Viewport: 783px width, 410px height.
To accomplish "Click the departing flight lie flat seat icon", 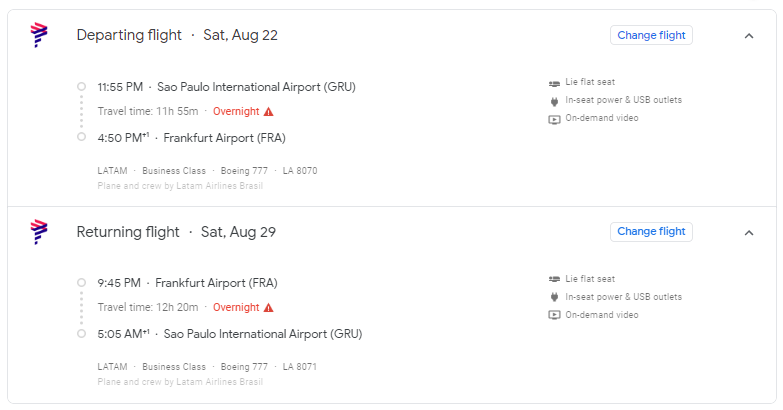I will click(554, 83).
